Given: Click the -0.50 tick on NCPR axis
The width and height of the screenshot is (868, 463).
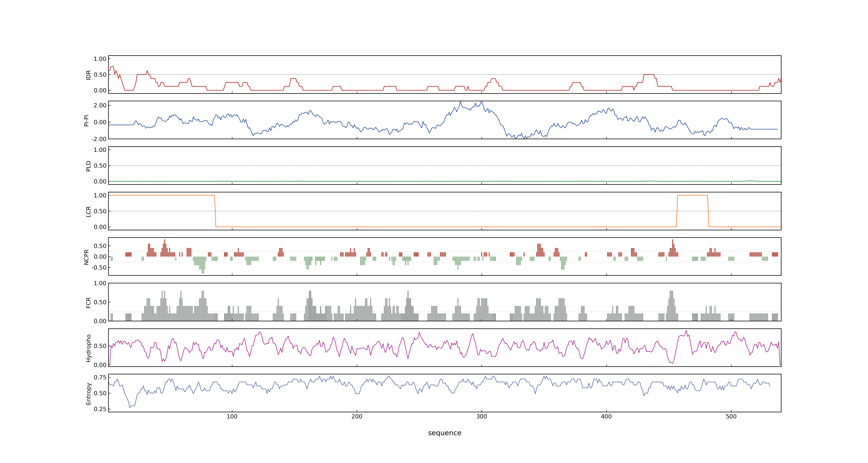Looking at the screenshot, I should click(99, 268).
